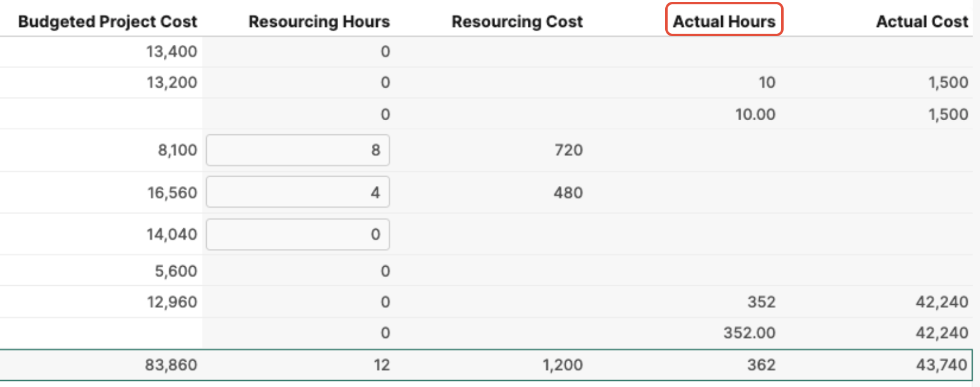The width and height of the screenshot is (980, 387).
Task: Select the 352.00 actual hours cell
Action: [749, 332]
